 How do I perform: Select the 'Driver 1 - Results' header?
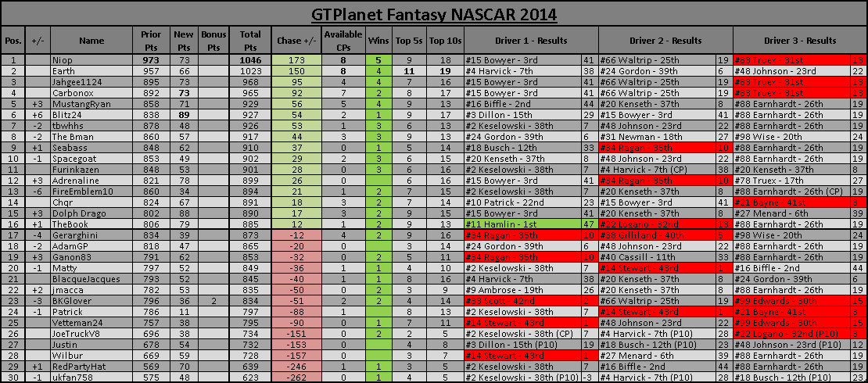pyautogui.click(x=531, y=41)
